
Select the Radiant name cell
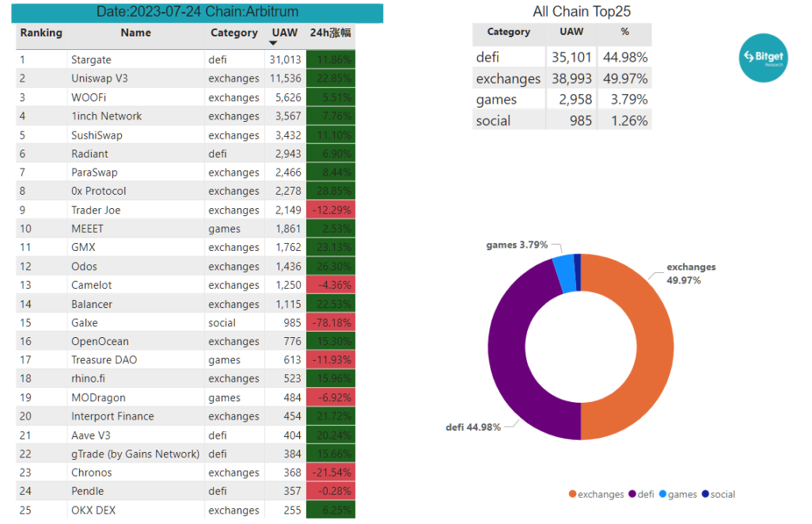[x=89, y=154]
